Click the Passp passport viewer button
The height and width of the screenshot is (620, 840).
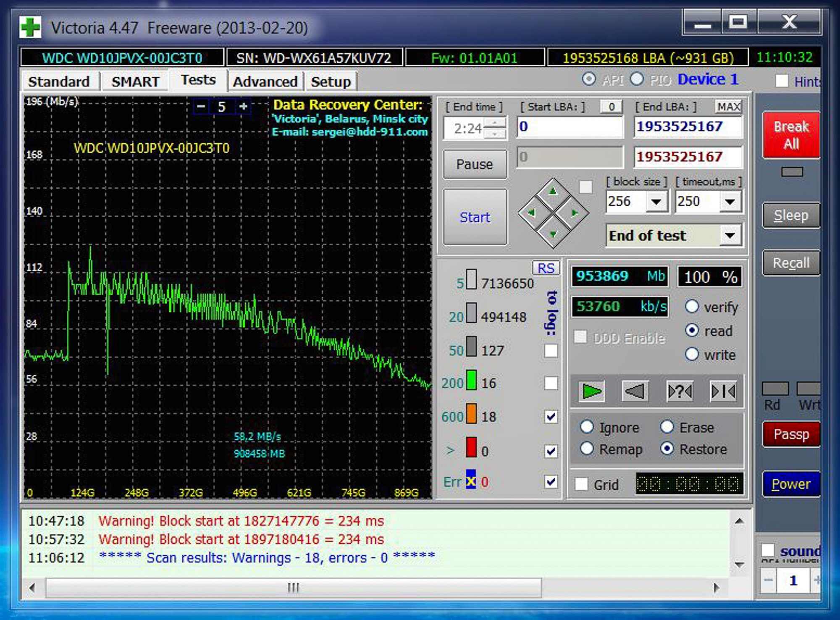tap(791, 433)
